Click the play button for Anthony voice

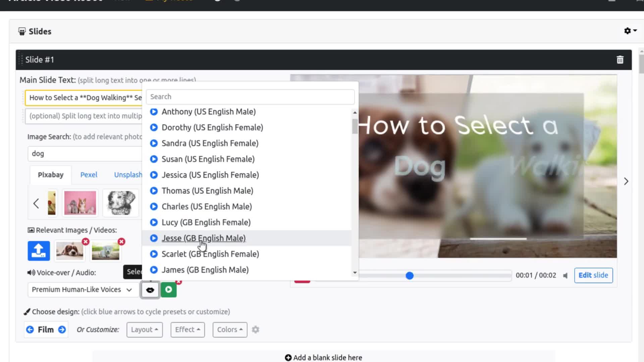154,111
